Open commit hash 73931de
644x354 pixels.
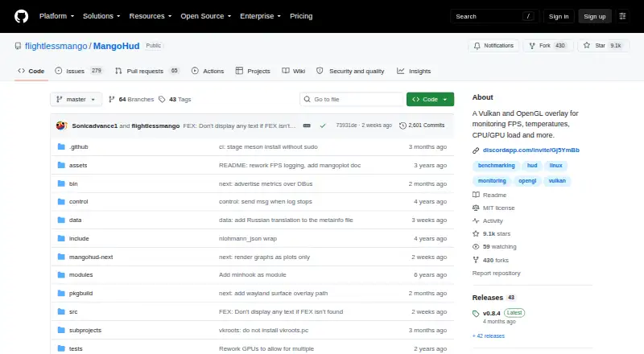pos(346,126)
